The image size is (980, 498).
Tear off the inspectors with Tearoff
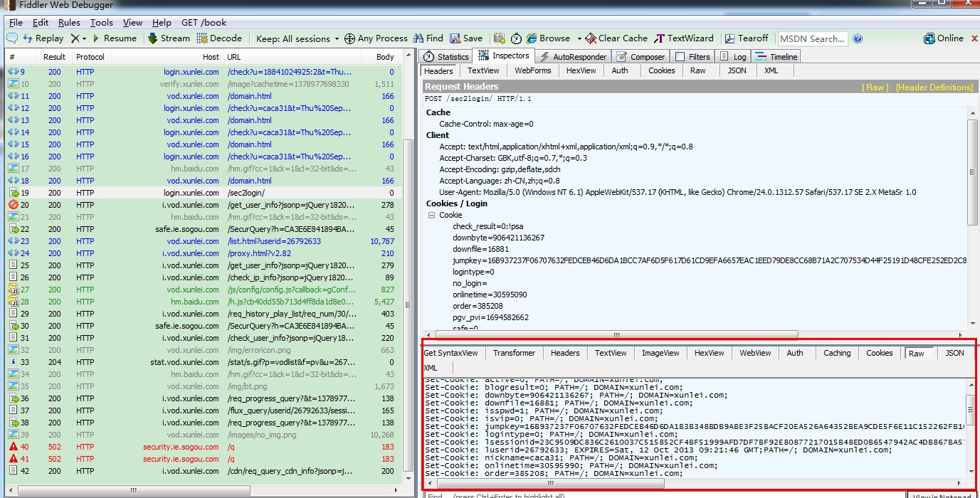point(747,38)
